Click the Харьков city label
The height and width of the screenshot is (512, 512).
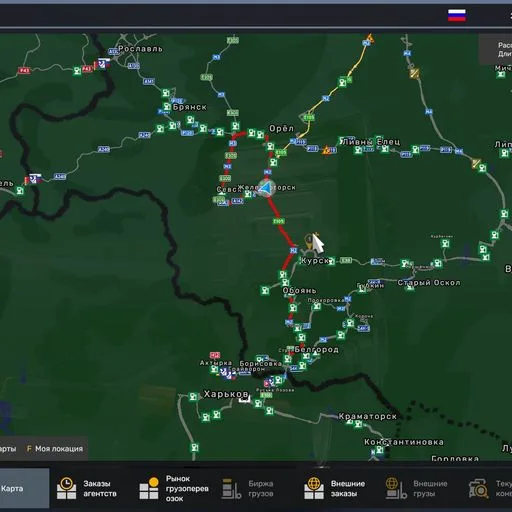tap(226, 394)
